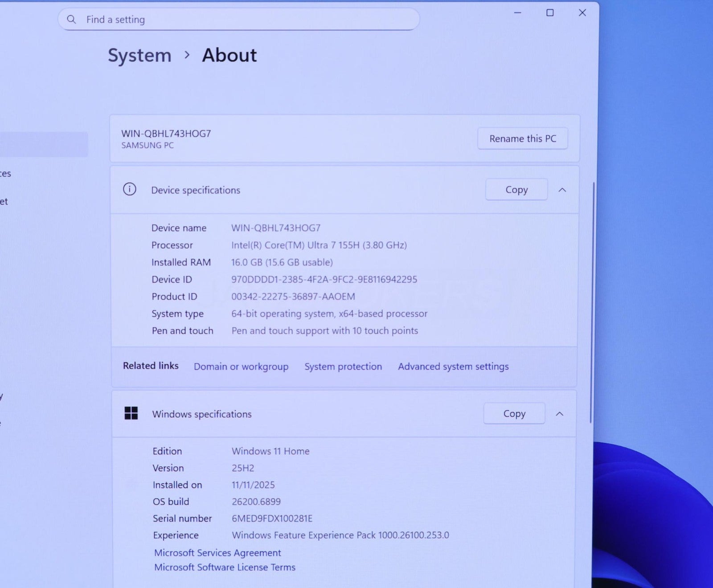713x588 pixels.
Task: Minimize the Settings window
Action: [x=517, y=13]
